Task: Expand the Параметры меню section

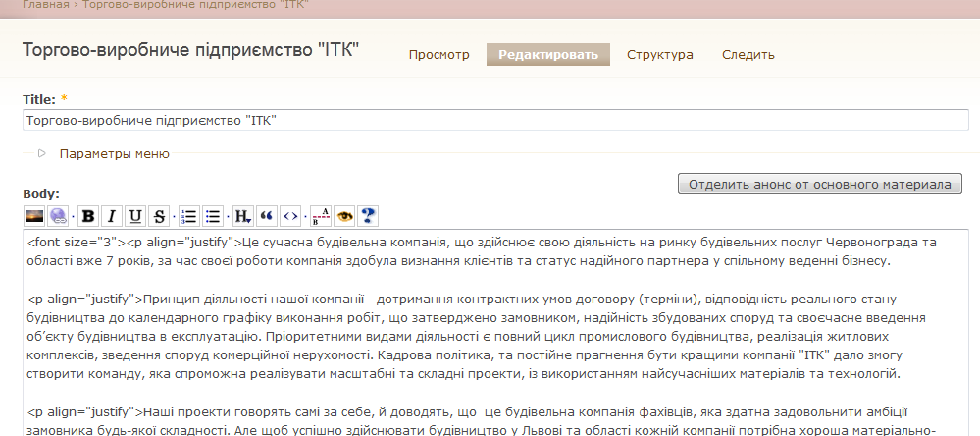Action: point(42,153)
